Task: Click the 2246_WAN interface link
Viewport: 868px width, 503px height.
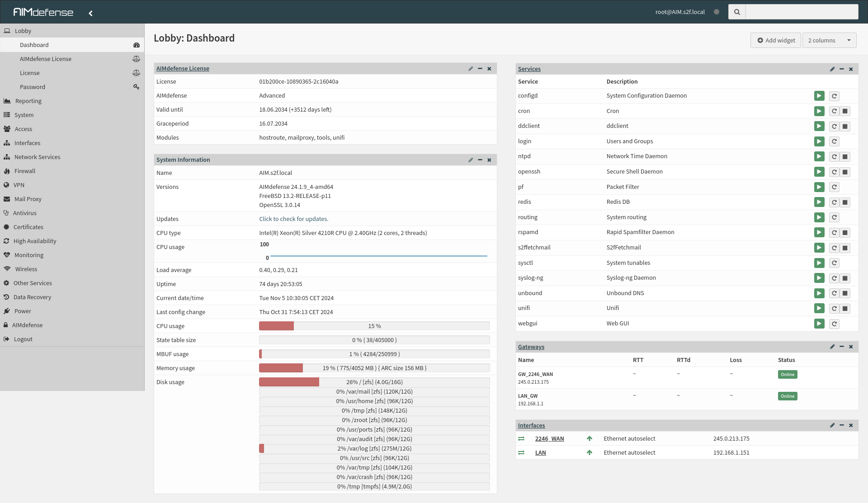Action: tap(549, 438)
